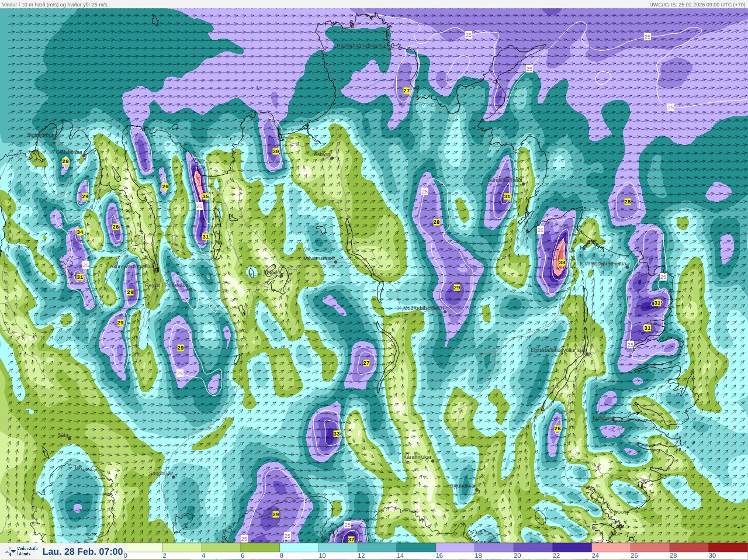Select the Egilsstaðaflugvöllur station label
The image size is (748, 560).
557,350
